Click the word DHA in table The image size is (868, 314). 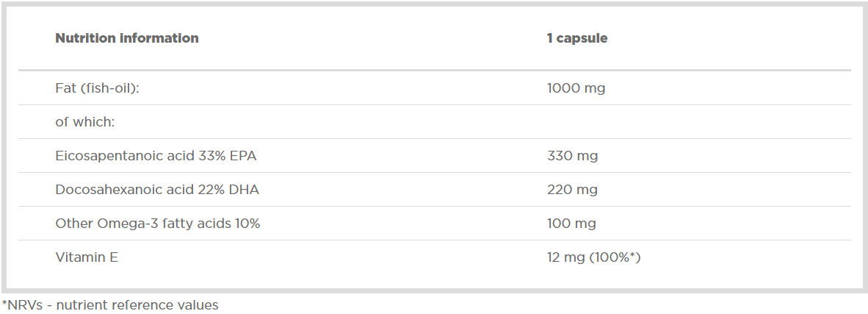pos(245,190)
